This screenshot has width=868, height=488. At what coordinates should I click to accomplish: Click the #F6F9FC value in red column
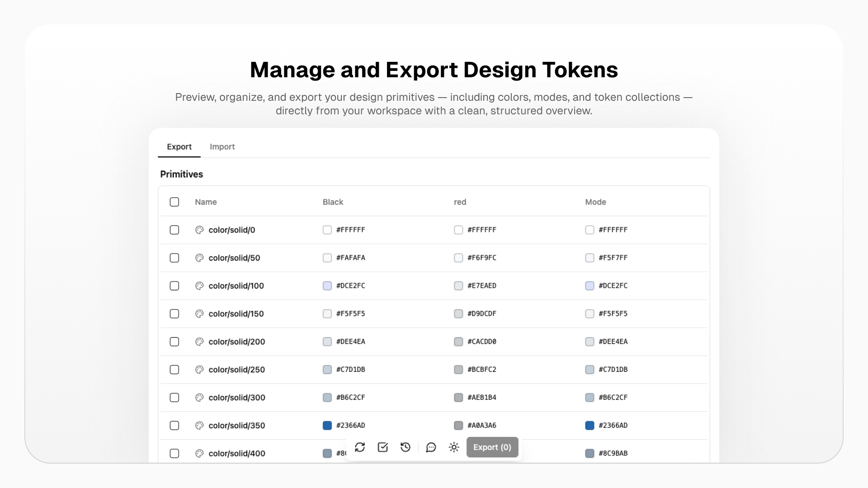pos(482,258)
